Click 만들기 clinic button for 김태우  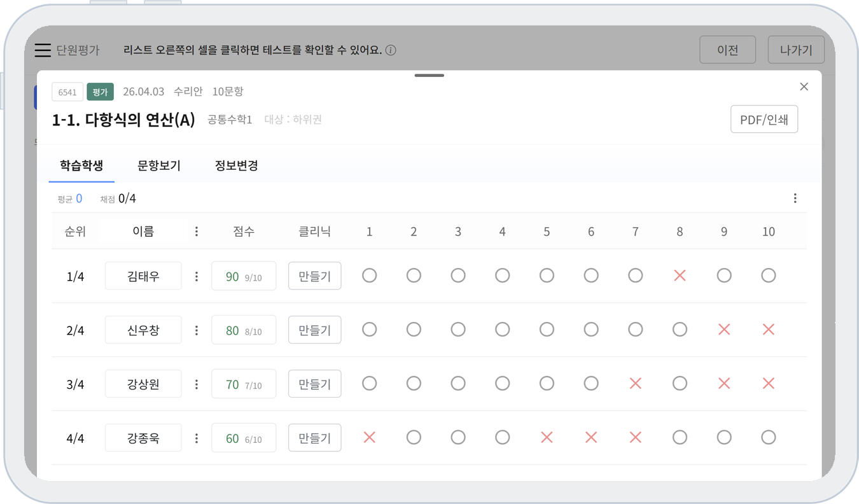click(x=314, y=276)
